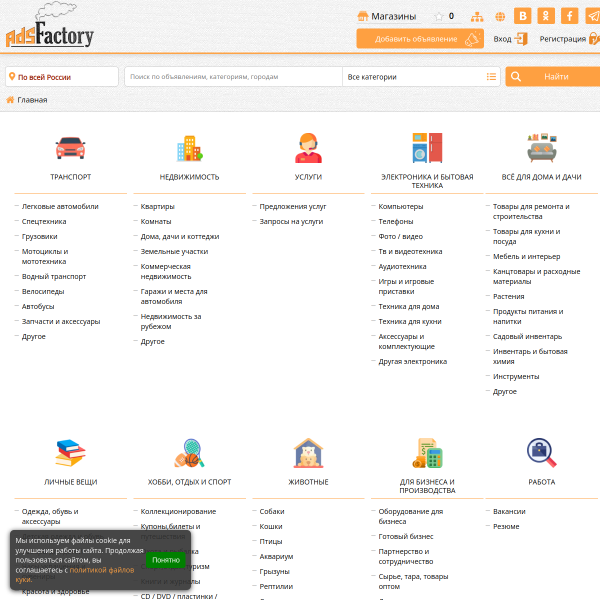Viewport: 600px width, 600px height.
Task: Click the Для бизнеса calculator icon
Action: [x=427, y=453]
